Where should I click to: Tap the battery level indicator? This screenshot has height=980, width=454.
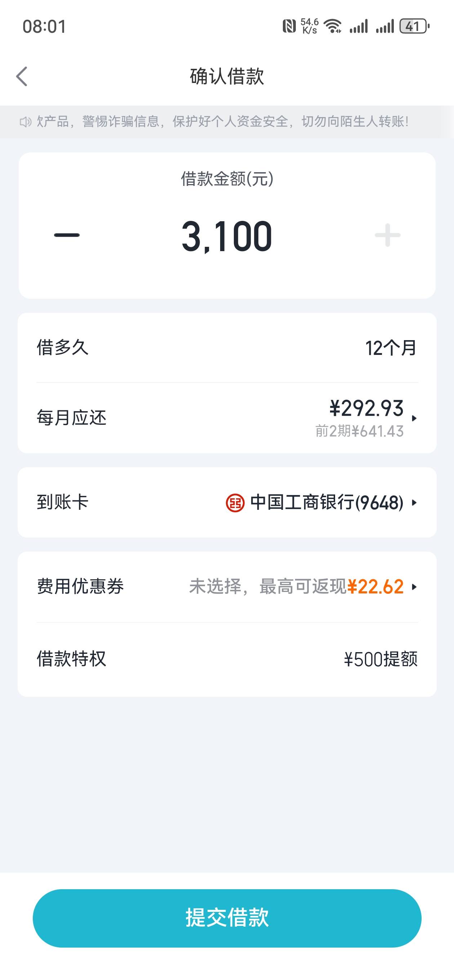[x=414, y=26]
